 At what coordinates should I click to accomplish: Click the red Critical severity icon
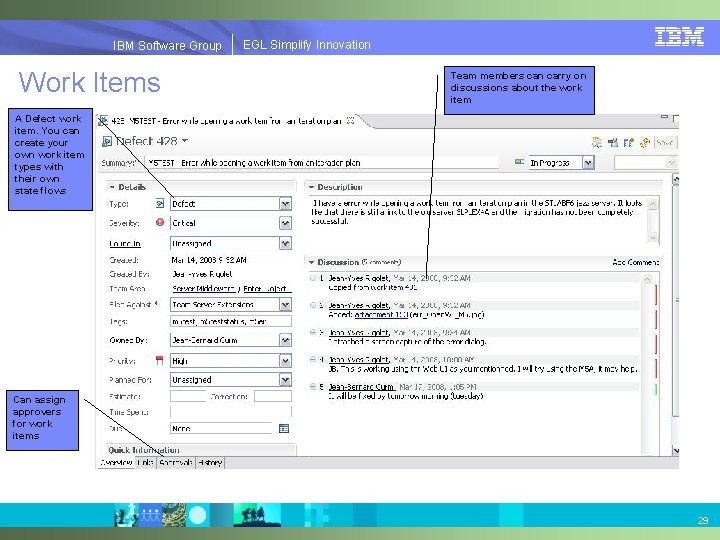[x=160, y=222]
